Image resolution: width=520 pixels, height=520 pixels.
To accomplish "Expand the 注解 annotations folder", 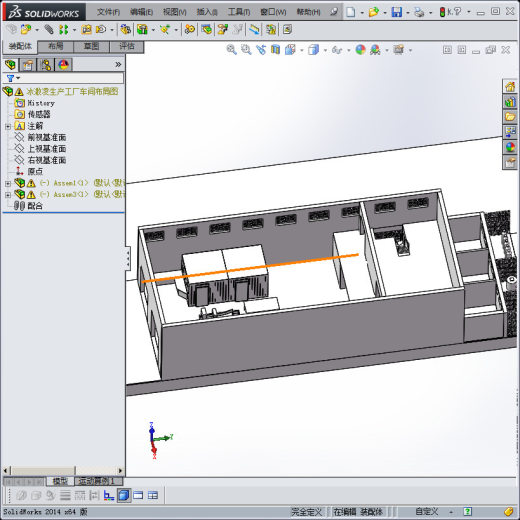I will (8, 126).
